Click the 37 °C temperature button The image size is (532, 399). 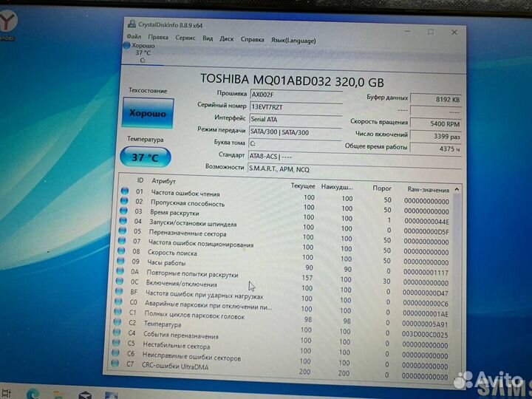(146, 157)
